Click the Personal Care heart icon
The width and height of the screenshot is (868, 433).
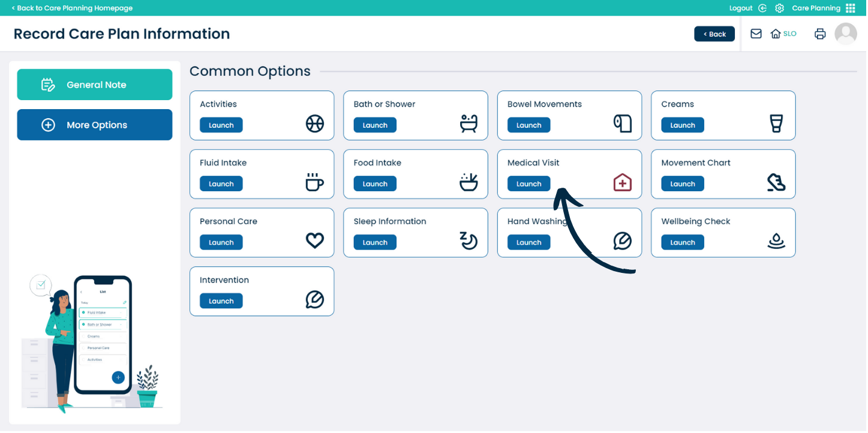click(314, 241)
